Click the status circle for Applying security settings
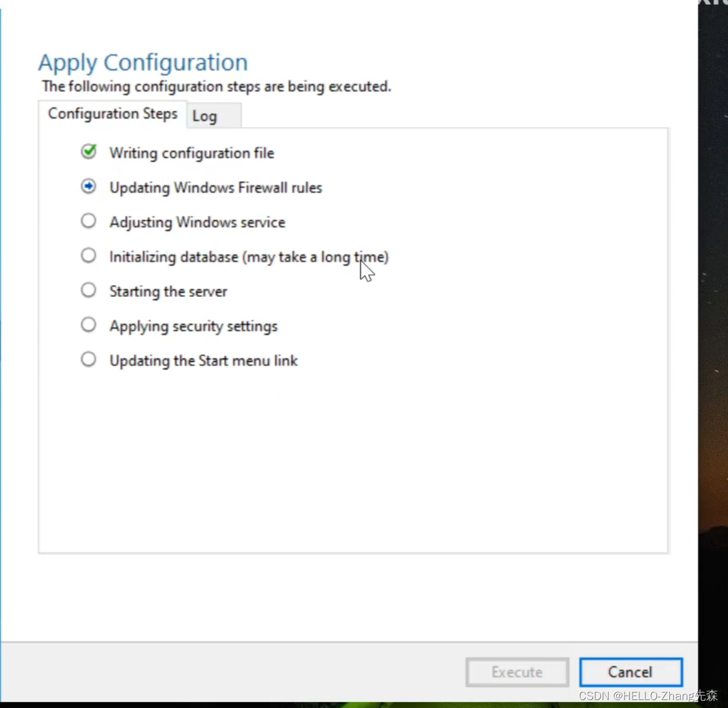The image size is (728, 708). click(89, 325)
